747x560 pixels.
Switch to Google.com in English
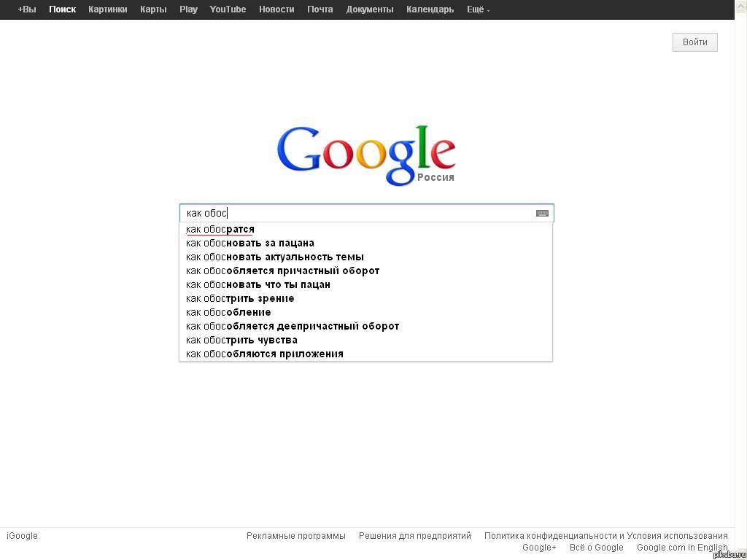tap(682, 548)
